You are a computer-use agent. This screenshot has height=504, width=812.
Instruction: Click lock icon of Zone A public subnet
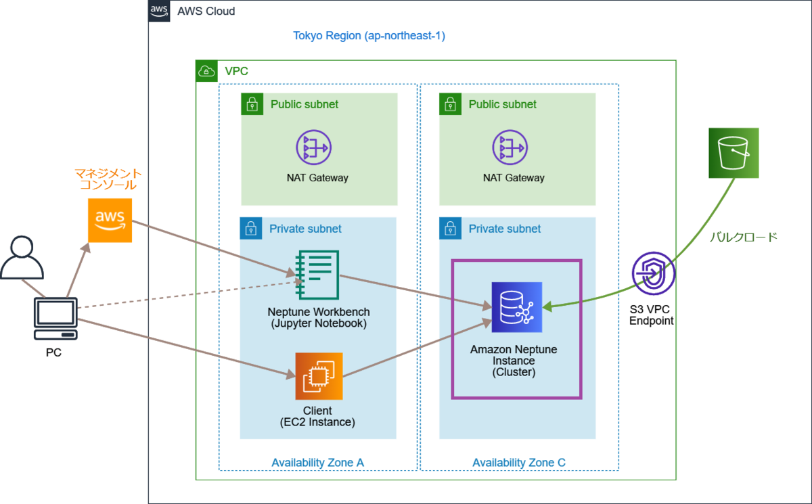click(x=252, y=104)
